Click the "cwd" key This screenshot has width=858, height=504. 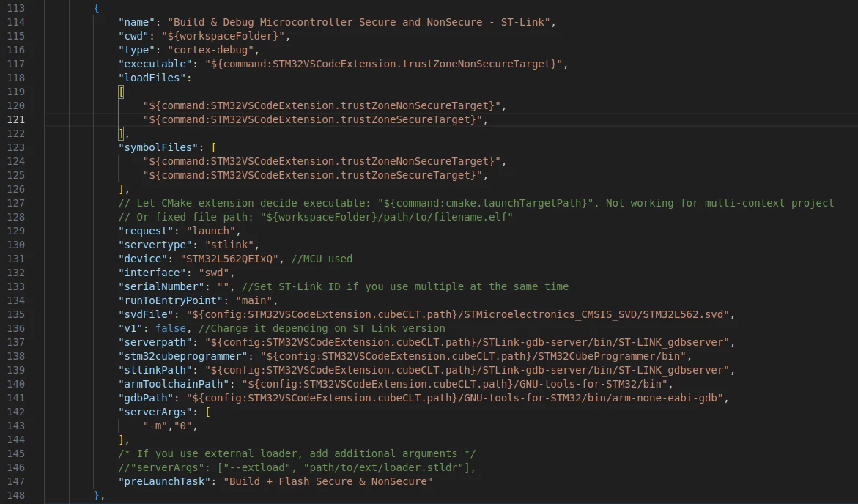tap(134, 36)
